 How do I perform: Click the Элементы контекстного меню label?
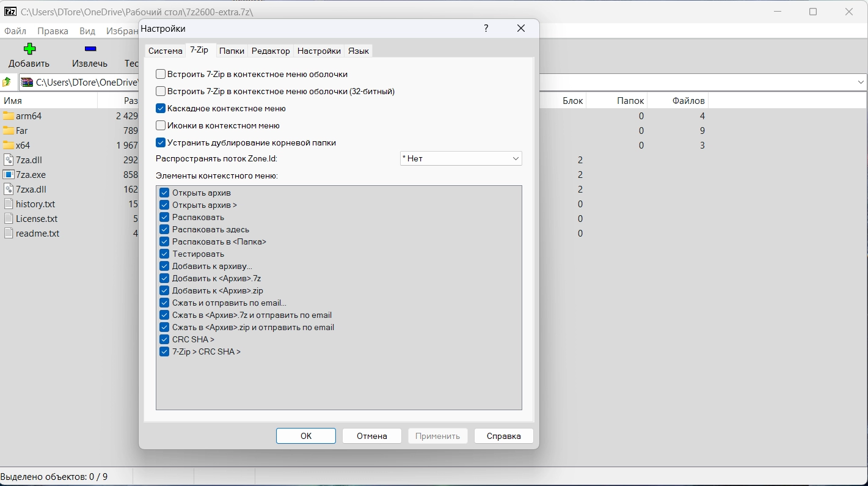coord(217,175)
